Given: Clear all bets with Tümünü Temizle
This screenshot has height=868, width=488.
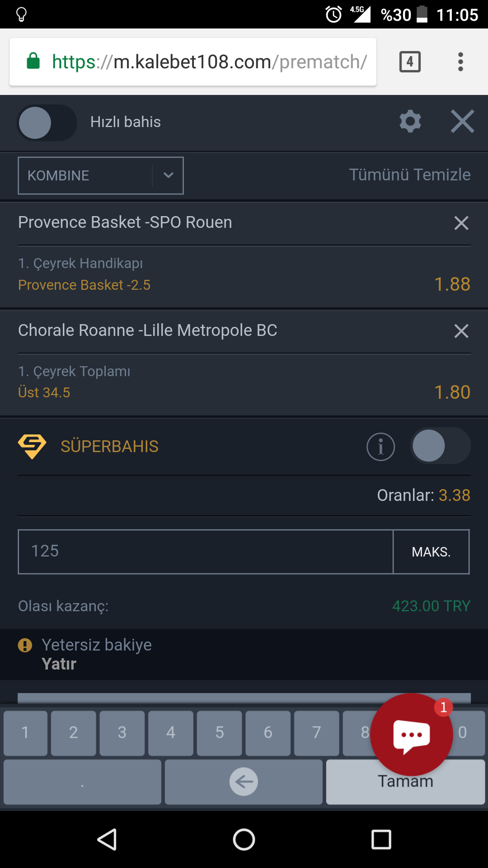Looking at the screenshot, I should [x=410, y=175].
